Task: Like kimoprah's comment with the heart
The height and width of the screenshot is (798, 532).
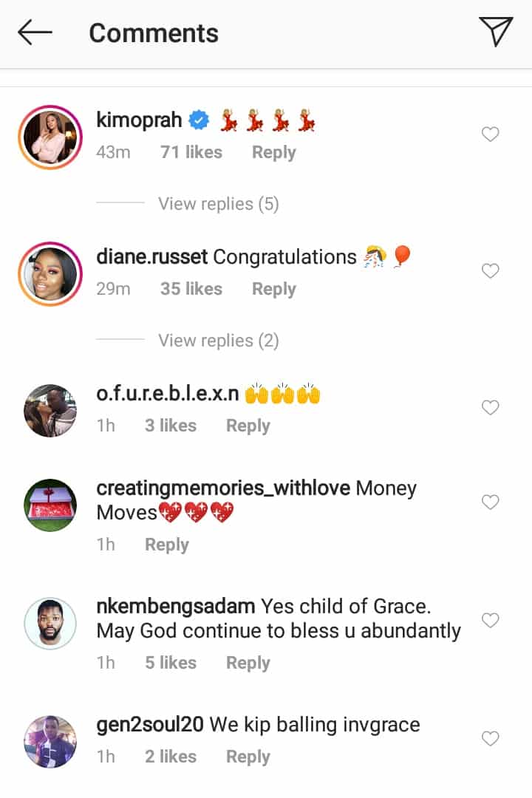Action: pyautogui.click(x=490, y=134)
